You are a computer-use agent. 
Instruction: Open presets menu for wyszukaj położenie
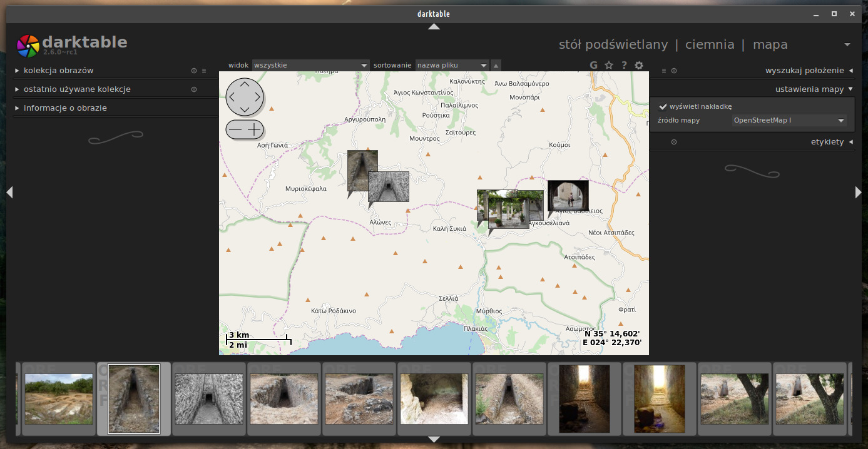coord(664,71)
